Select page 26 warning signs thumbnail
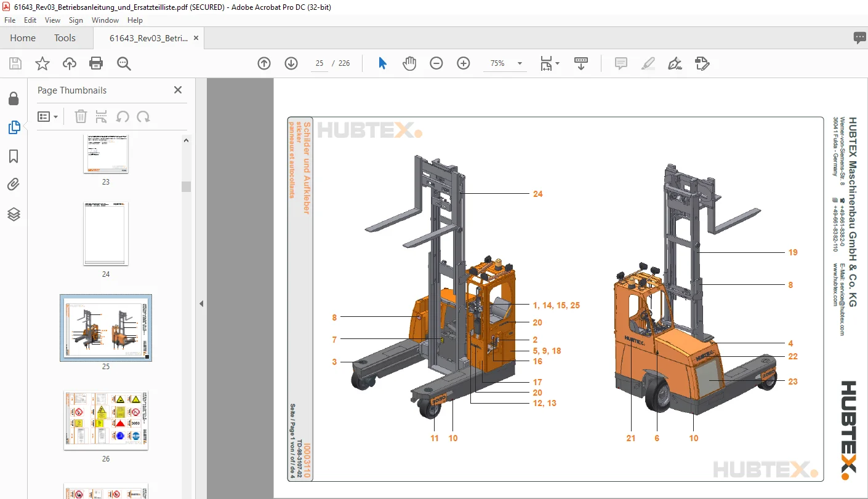 106,420
